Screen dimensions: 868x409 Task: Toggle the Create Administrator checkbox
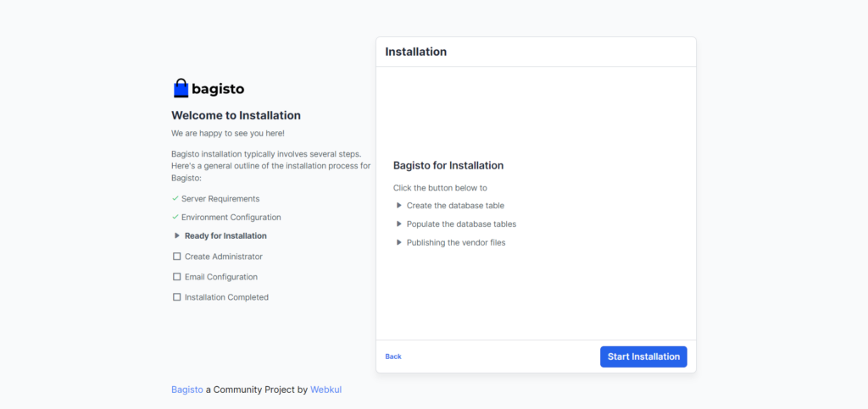click(177, 256)
